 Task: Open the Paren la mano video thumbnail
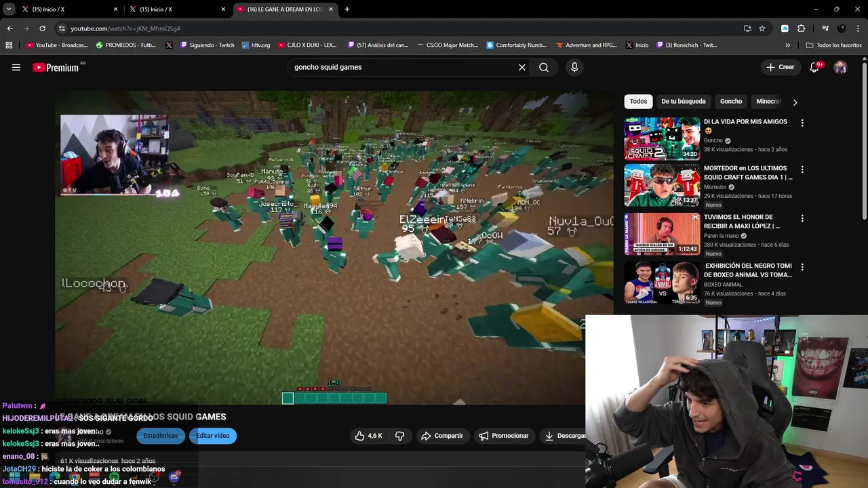[x=662, y=234]
